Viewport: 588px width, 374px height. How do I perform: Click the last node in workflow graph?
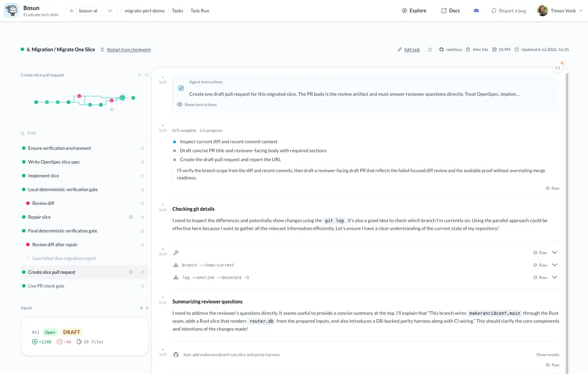[133, 98]
